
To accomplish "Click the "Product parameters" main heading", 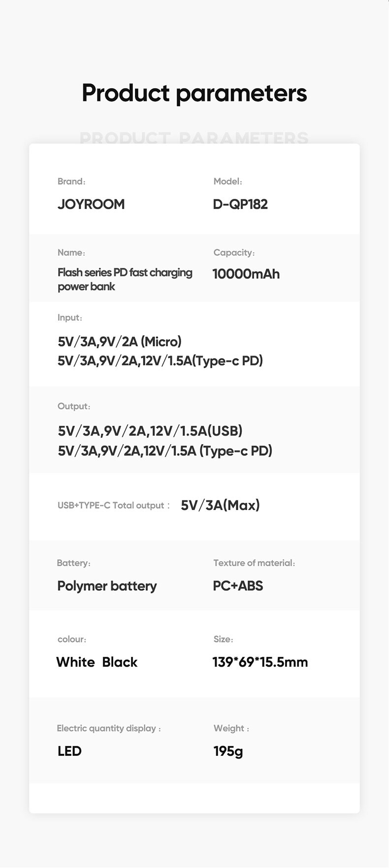I will [x=194, y=93].
